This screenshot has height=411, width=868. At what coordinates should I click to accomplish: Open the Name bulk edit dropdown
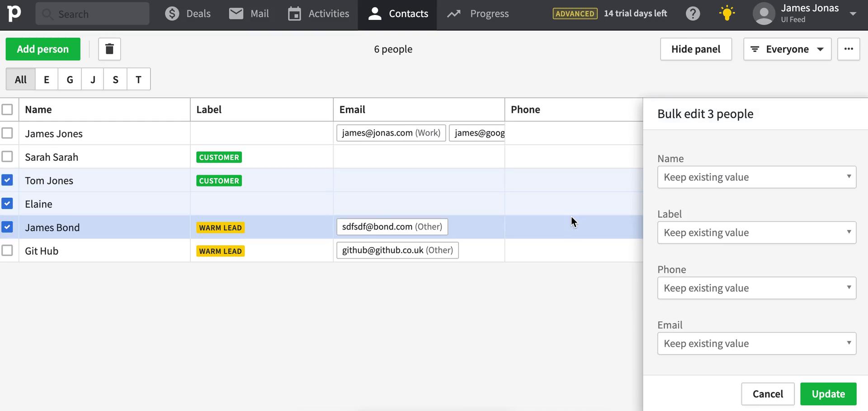tap(757, 177)
